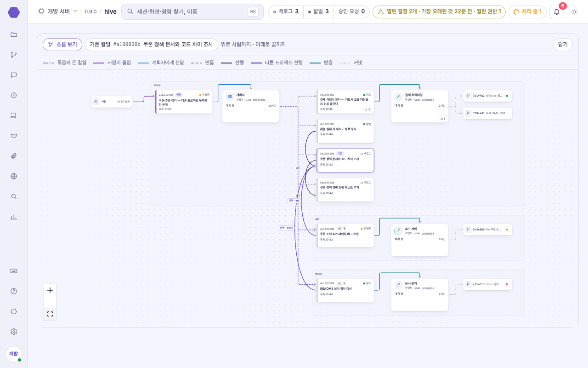Open notifications bell with badge 5
Image resolution: width=588 pixels, height=368 pixels.
tap(557, 11)
